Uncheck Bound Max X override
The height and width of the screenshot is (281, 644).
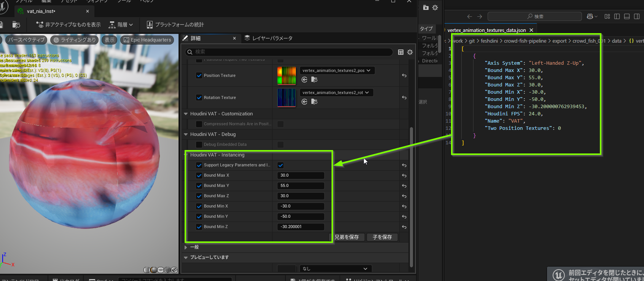click(x=199, y=176)
